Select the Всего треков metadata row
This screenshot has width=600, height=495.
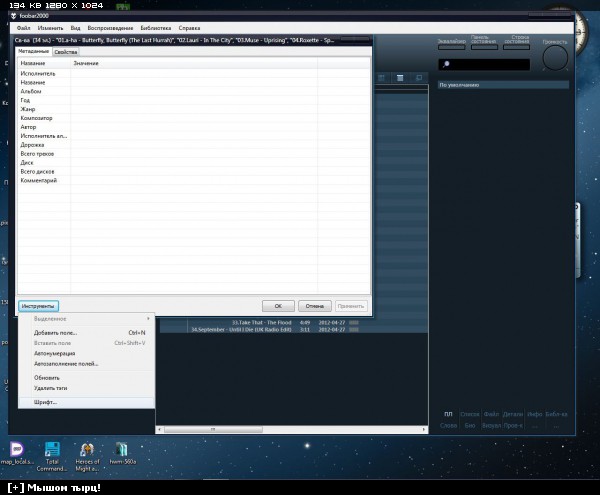click(194, 154)
